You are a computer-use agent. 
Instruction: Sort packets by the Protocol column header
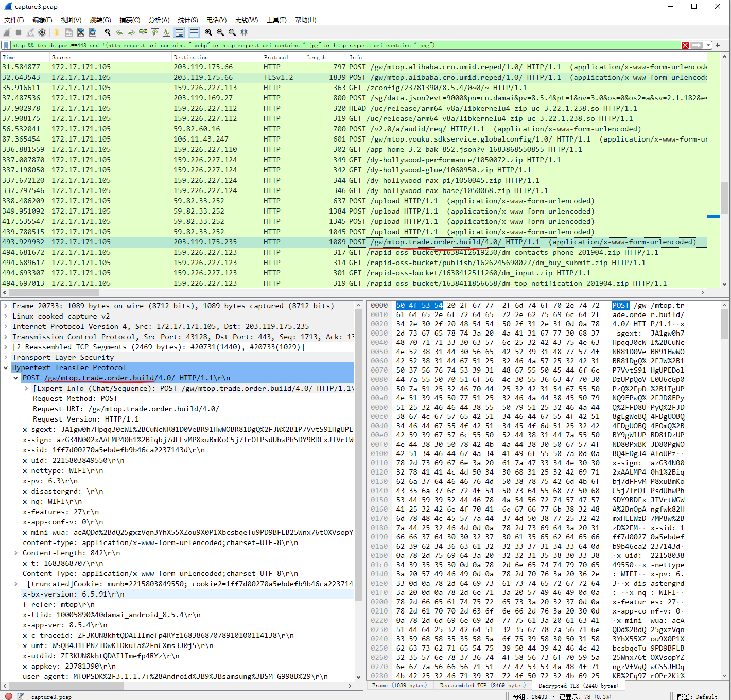click(x=283, y=57)
